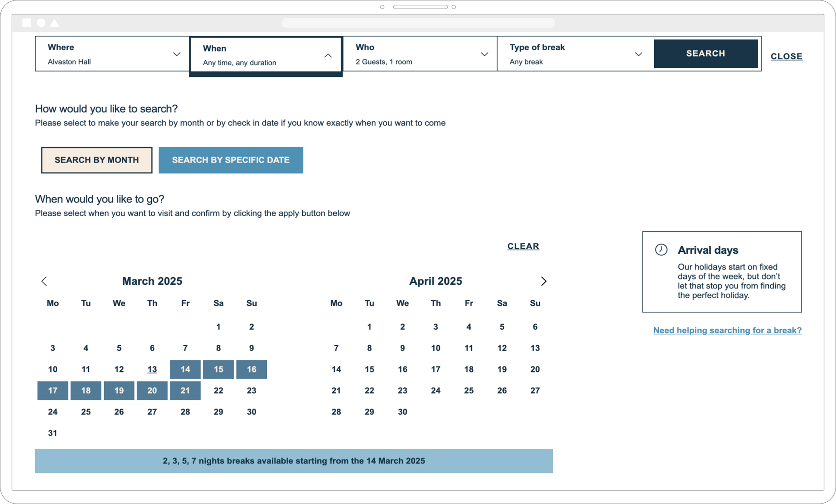Select Search by Month option

pyautogui.click(x=96, y=160)
